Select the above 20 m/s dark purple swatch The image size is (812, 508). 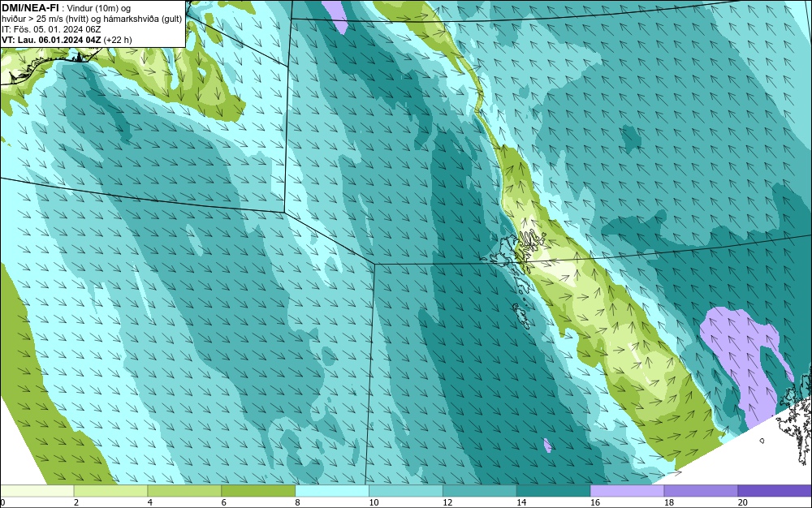(x=775, y=490)
